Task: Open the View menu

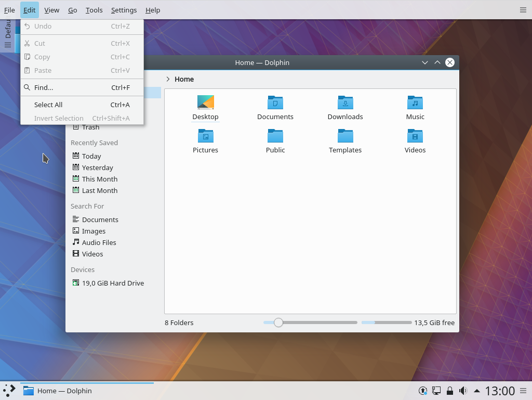Action: point(51,10)
